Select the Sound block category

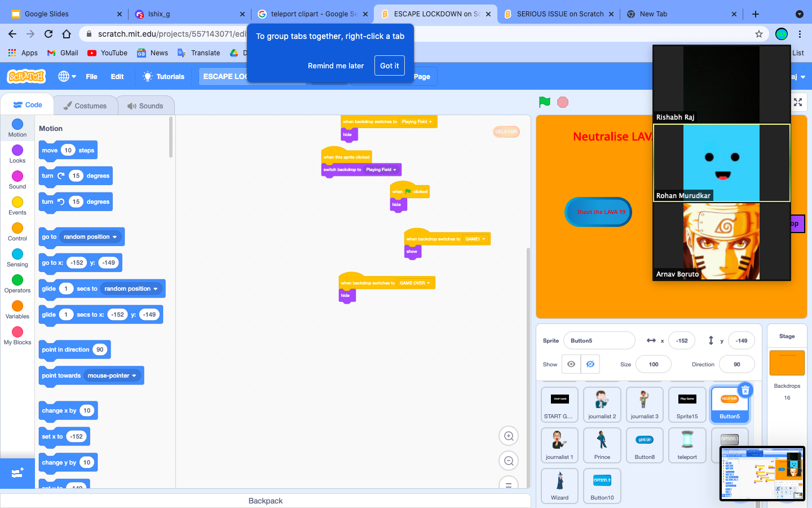click(x=17, y=180)
